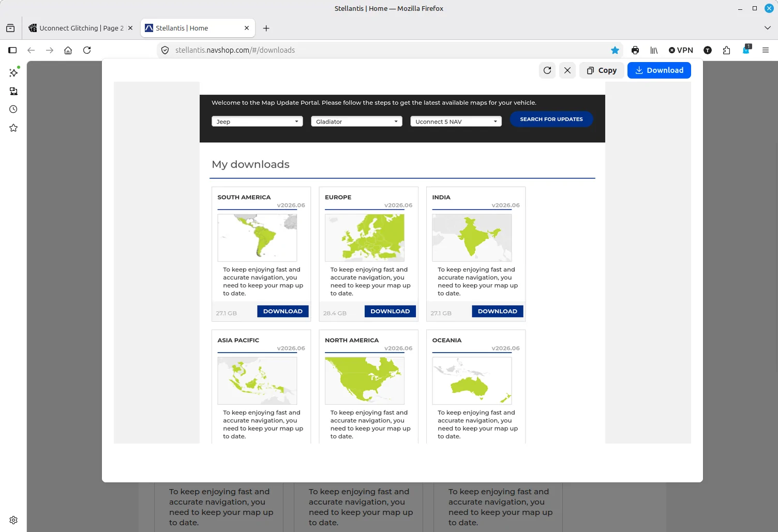The width and height of the screenshot is (778, 532).
Task: Open the Uconnect 5 NAV dropdown
Action: pos(456,121)
